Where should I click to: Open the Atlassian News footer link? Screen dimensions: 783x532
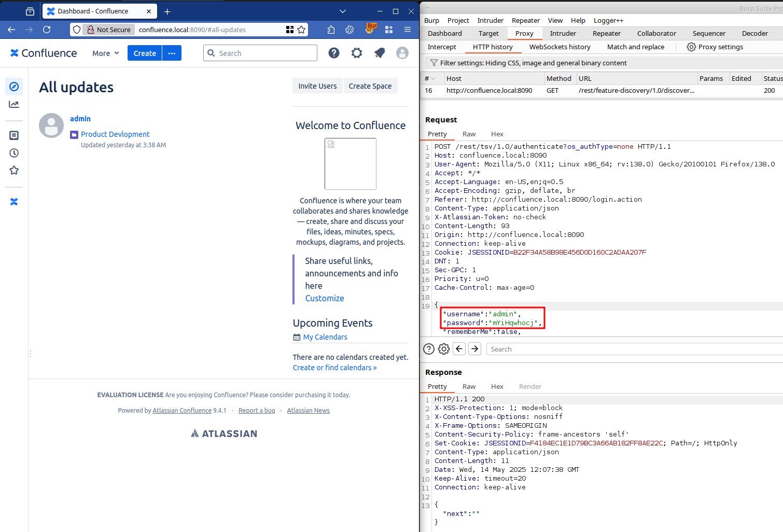[308, 410]
